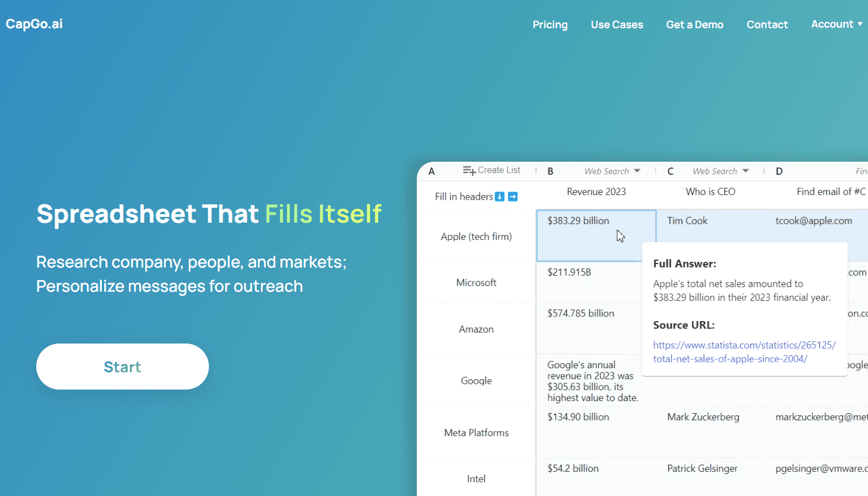Click Get a Demo in navigation
The width and height of the screenshot is (868, 496).
694,25
